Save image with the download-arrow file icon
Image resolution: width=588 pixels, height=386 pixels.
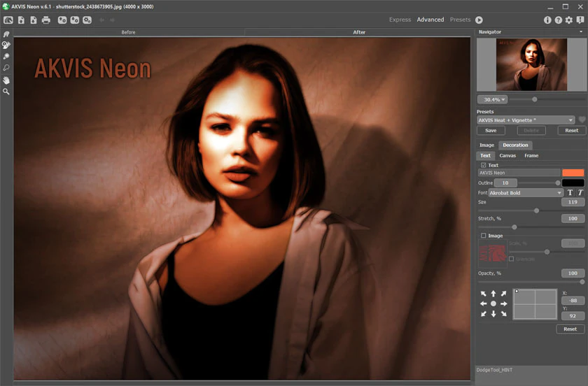coord(34,20)
